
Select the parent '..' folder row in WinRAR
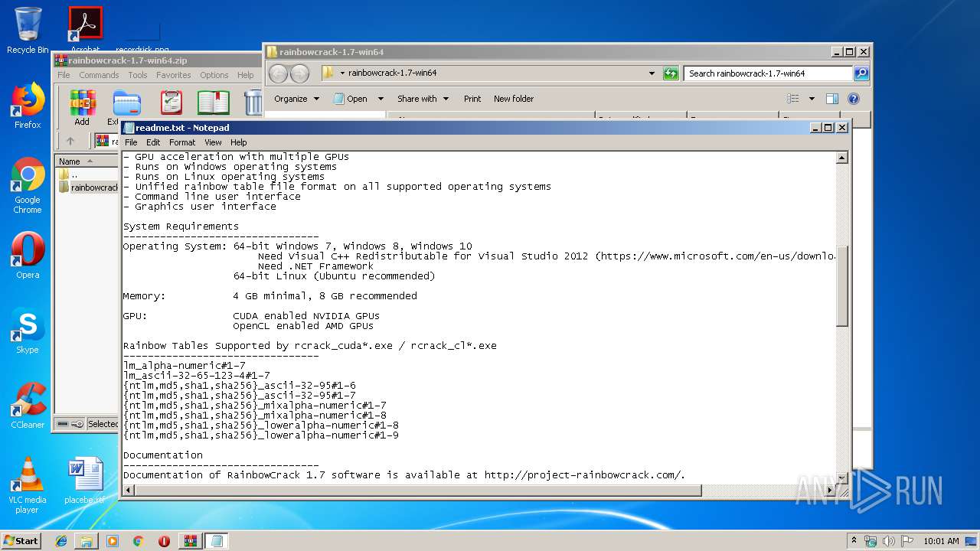[88, 174]
